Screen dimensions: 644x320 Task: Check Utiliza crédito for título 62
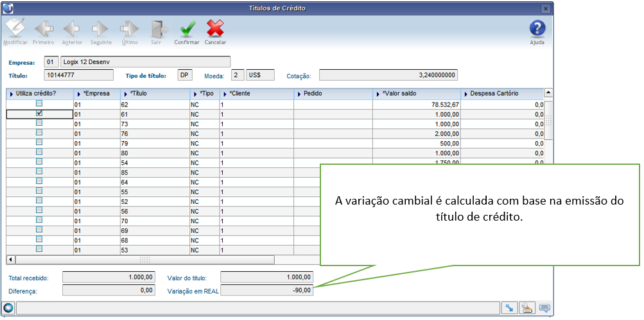pos(39,103)
